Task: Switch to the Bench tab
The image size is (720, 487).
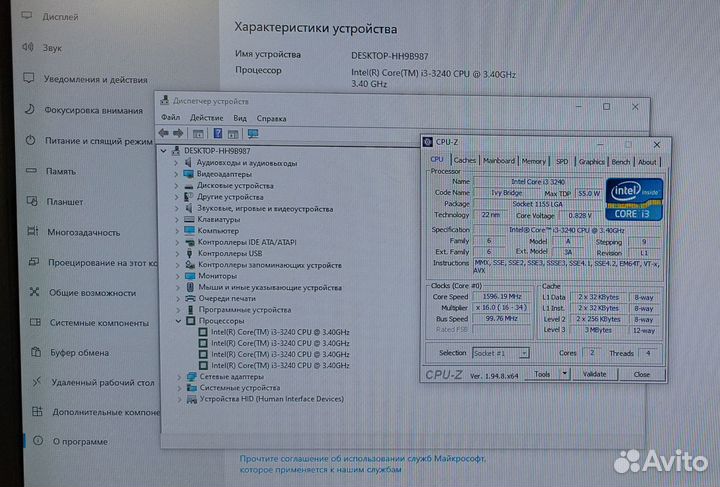Action: pos(621,162)
